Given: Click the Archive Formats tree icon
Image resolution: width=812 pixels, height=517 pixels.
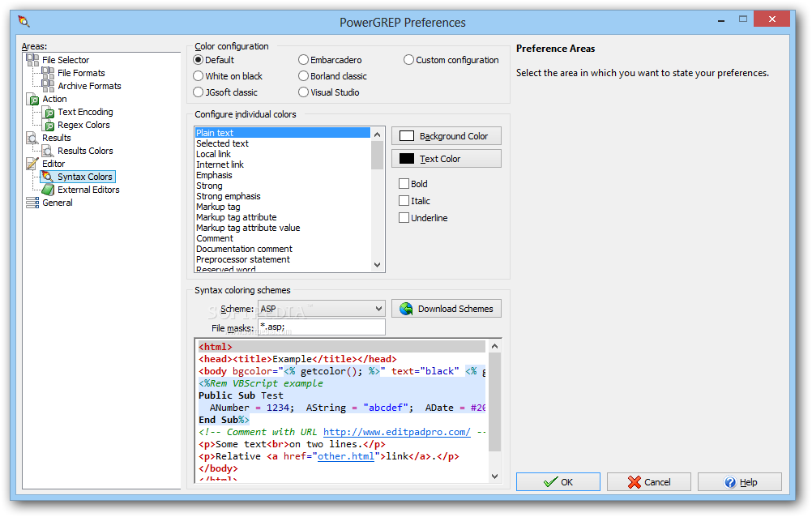Looking at the screenshot, I should (x=48, y=86).
